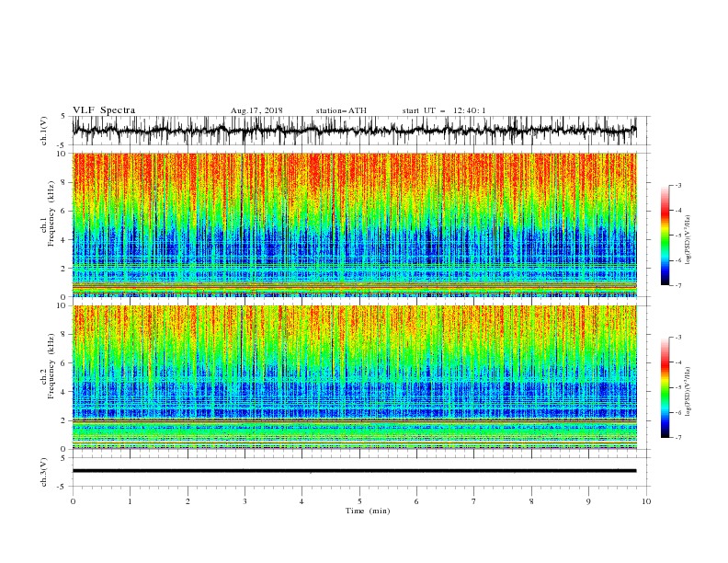Screen dimensions: 728x563
Task: Click the ch.3 flat black trace
Action: click(x=354, y=471)
